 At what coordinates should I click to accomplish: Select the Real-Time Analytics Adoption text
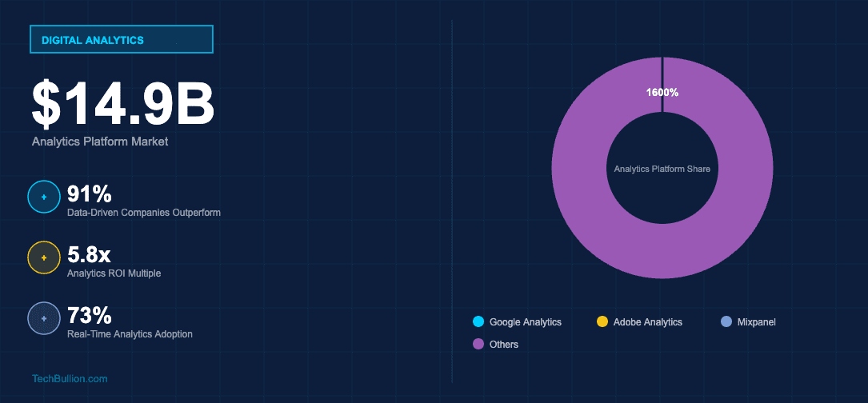pyautogui.click(x=130, y=334)
